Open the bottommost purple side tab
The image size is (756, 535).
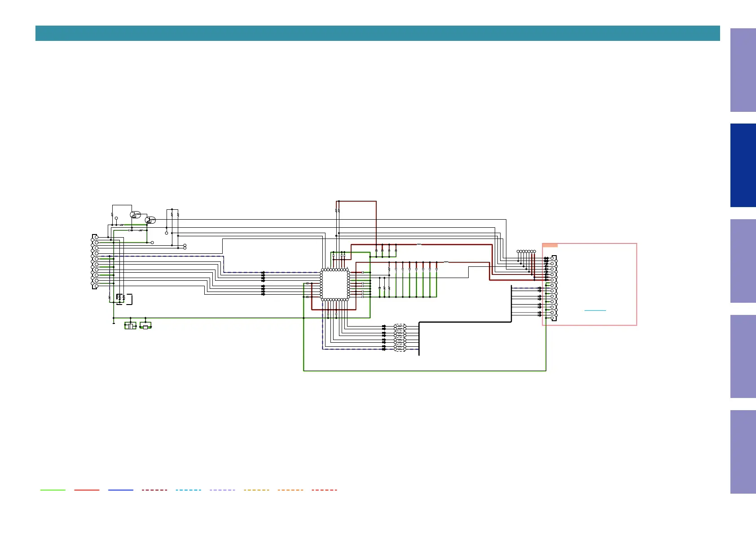coord(743,452)
